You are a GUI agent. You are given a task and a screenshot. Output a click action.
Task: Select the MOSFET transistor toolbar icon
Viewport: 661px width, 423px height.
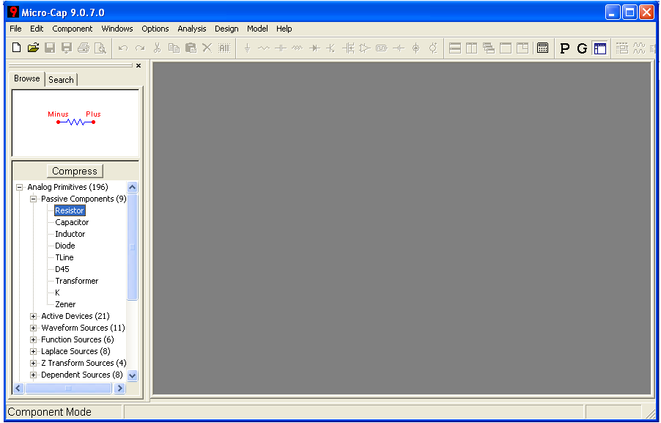348,48
